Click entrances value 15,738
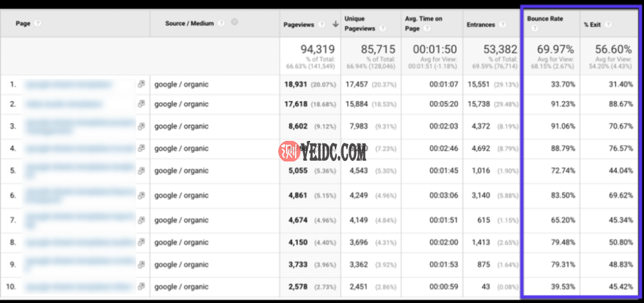Screen dimensions: 644x303 478,104
